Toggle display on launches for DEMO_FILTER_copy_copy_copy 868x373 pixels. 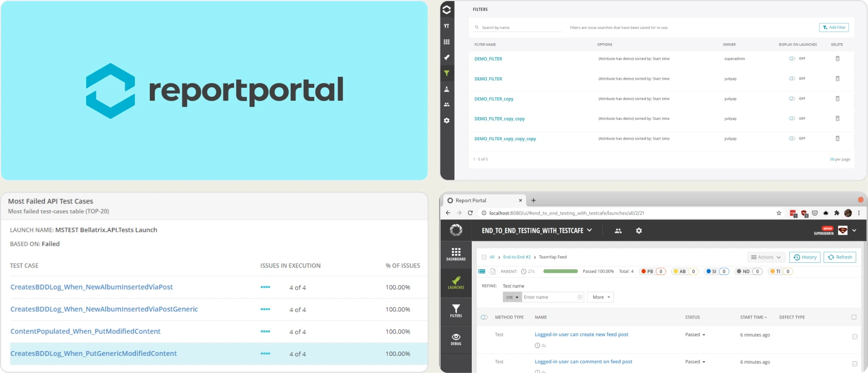792,139
